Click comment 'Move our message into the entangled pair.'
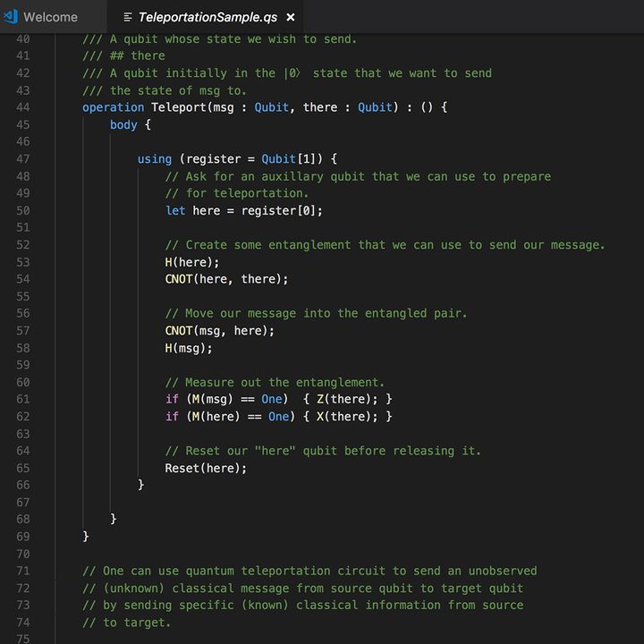This screenshot has height=644, width=644. (x=317, y=313)
